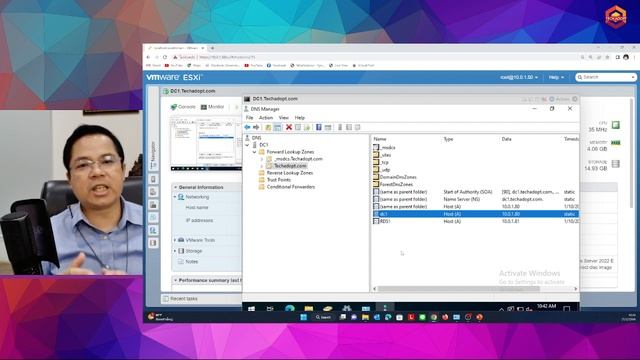Open the File menu in DNS Manager
The height and width of the screenshot is (360, 640).
[249, 118]
